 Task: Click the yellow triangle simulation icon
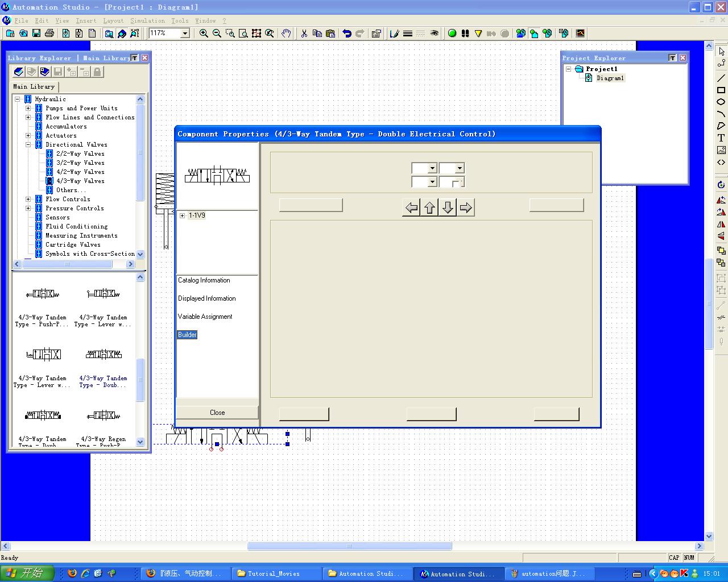tap(478, 34)
